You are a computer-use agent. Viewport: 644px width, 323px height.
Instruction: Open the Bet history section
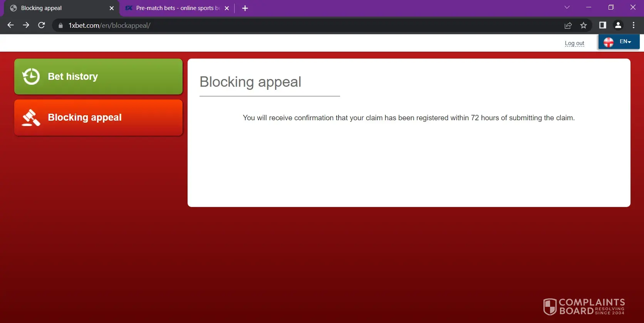point(98,76)
